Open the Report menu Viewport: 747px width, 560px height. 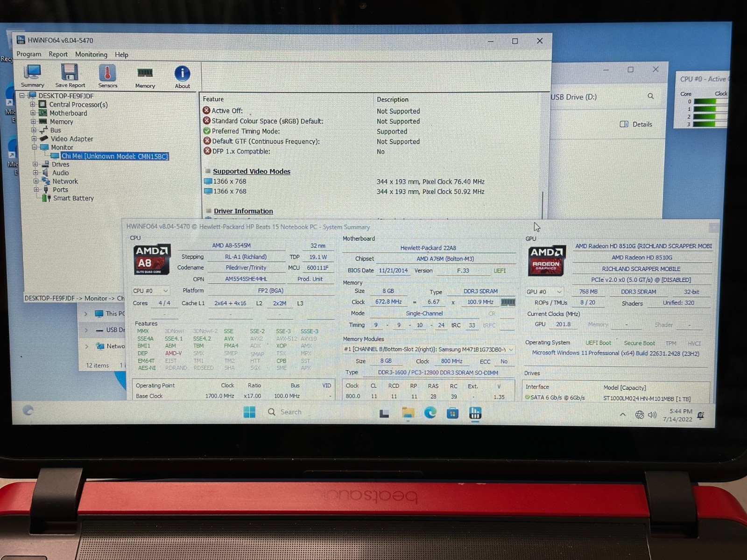click(x=58, y=54)
